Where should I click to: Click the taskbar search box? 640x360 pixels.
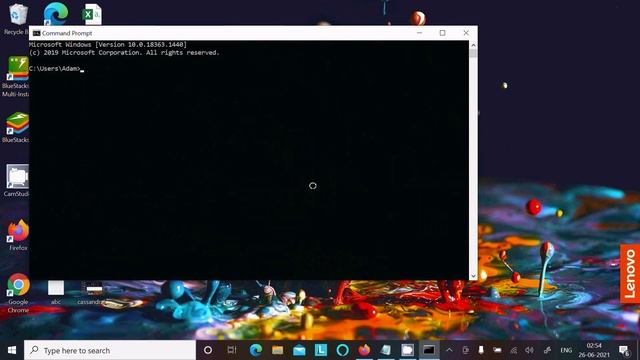110,350
